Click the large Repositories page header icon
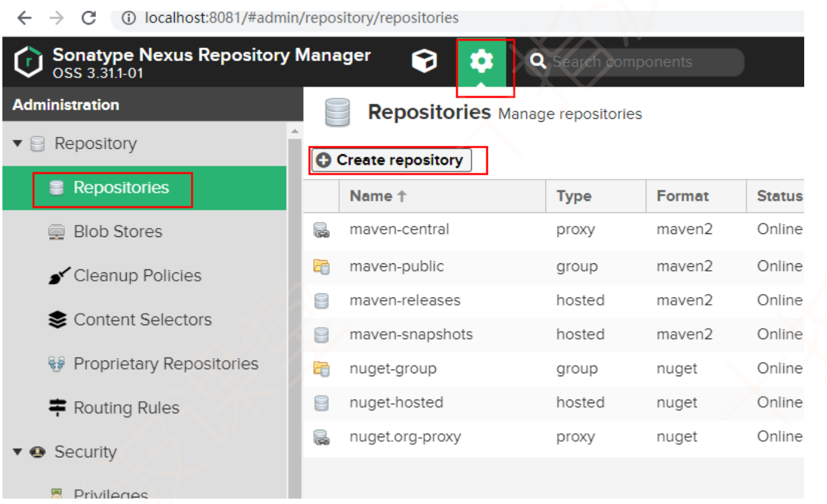 coord(337,113)
